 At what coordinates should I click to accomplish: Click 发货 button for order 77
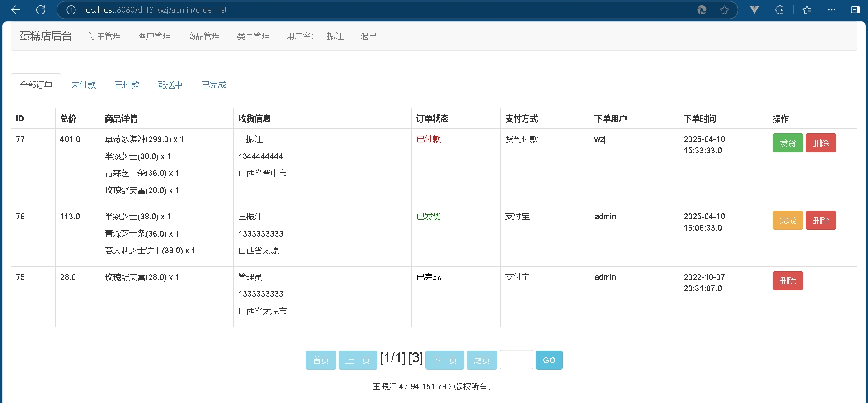click(x=788, y=143)
